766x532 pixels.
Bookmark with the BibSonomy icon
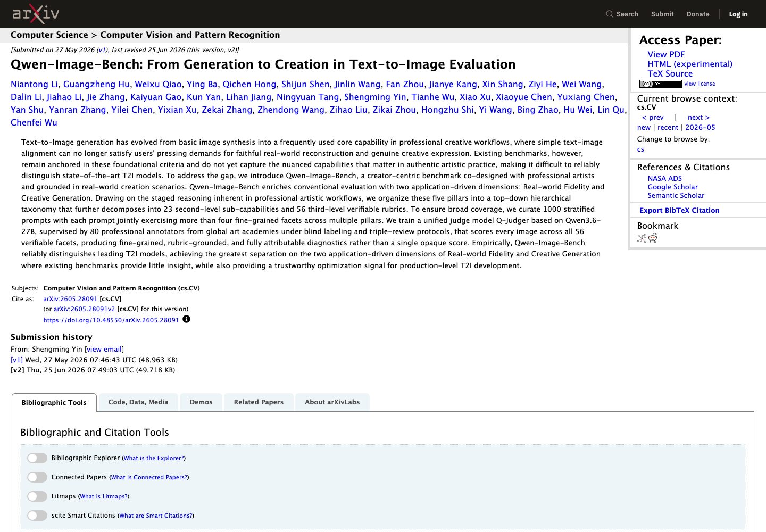pos(642,238)
